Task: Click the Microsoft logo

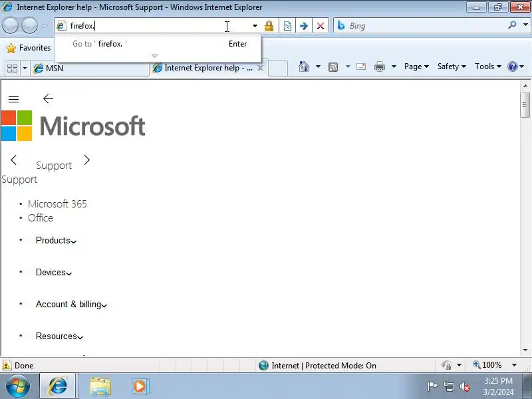Action: 73,126
